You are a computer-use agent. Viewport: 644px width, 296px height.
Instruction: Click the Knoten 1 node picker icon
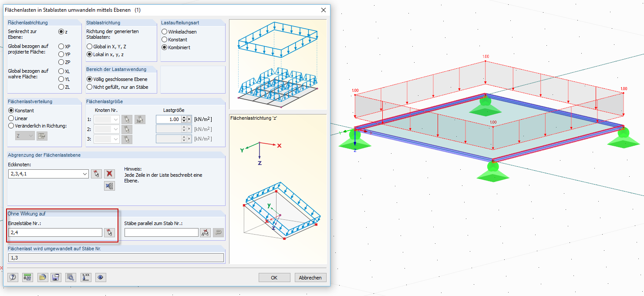(x=126, y=119)
